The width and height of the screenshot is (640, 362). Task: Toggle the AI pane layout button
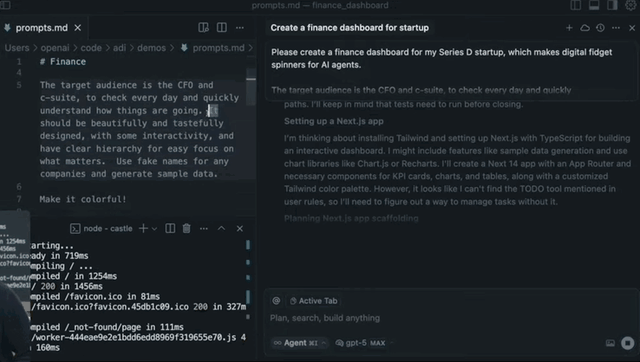(612, 5)
